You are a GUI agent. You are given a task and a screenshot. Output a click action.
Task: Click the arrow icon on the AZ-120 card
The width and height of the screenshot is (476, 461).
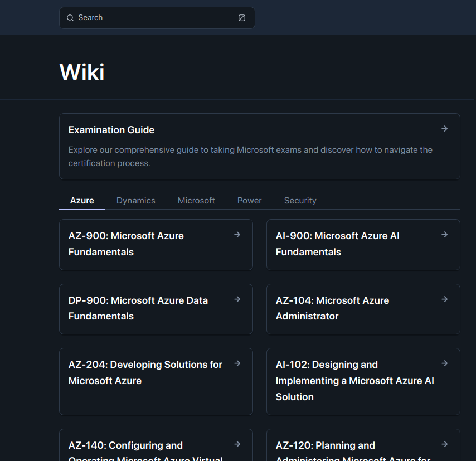[x=444, y=444]
